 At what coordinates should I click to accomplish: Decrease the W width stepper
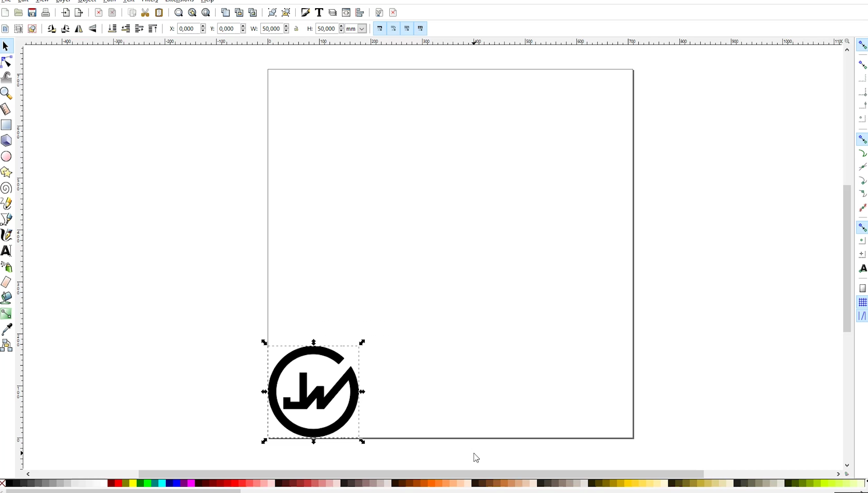(287, 31)
